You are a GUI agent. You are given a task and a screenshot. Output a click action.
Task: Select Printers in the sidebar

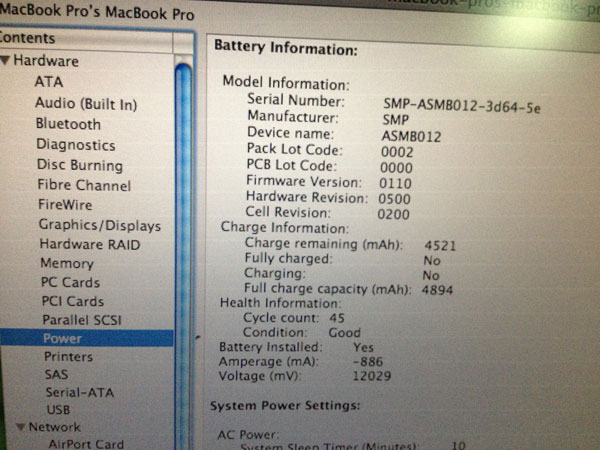[x=69, y=356]
